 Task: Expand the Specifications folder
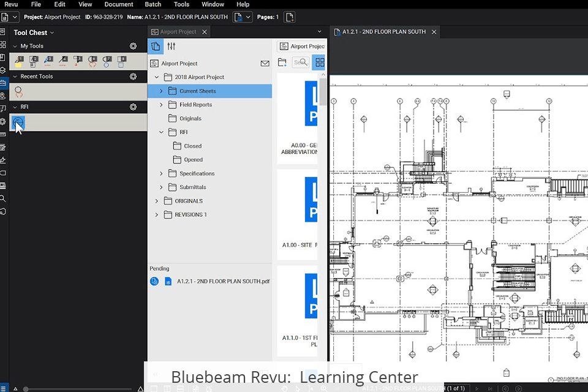click(161, 173)
